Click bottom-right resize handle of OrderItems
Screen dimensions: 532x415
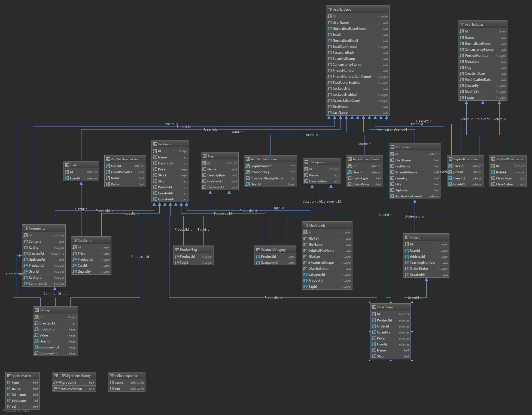(x=412, y=360)
